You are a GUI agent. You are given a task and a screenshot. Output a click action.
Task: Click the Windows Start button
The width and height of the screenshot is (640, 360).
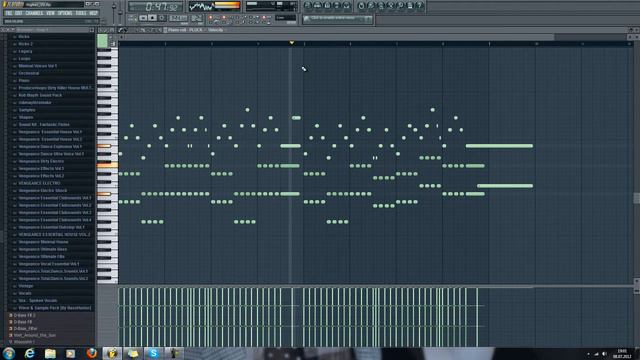pos(9,353)
